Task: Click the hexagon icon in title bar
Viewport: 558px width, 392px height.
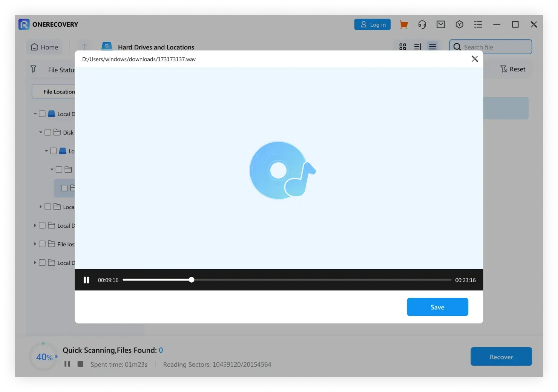Action: point(459,24)
